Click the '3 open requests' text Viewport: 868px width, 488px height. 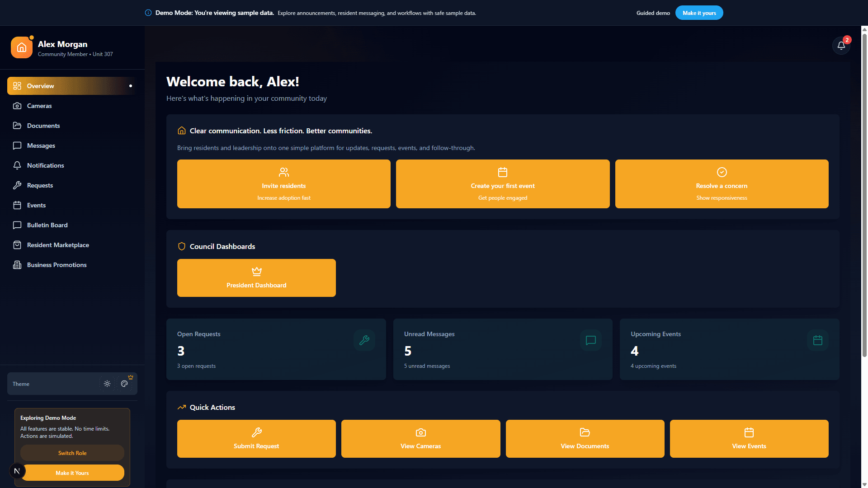click(196, 366)
